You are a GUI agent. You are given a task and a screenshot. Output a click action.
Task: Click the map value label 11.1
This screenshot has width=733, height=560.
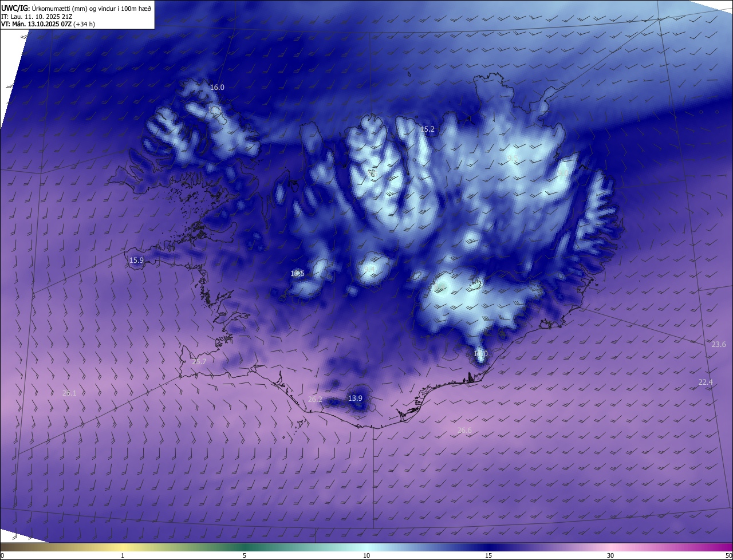coord(215,109)
